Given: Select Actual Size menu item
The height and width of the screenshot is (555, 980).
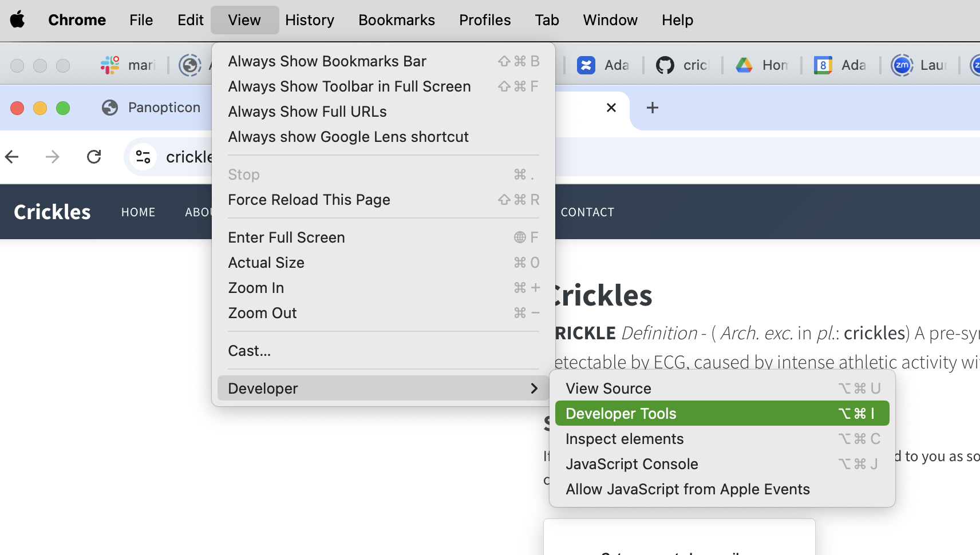Looking at the screenshot, I should tap(384, 263).
